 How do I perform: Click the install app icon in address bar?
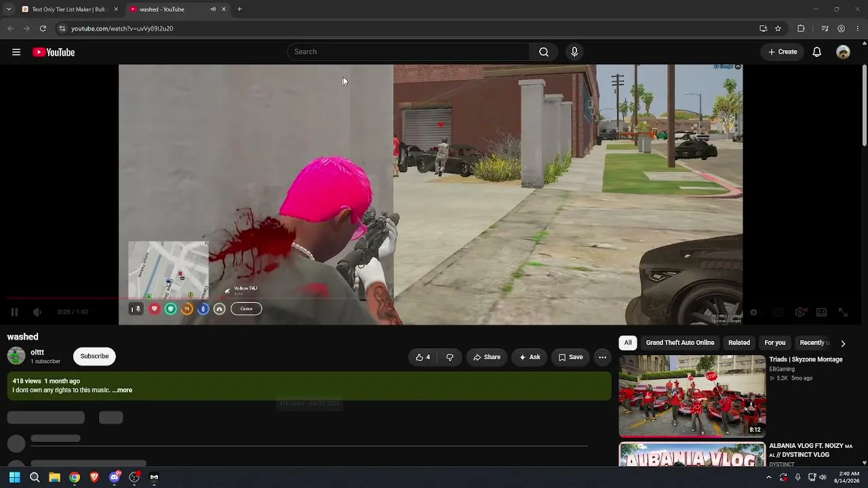tap(763, 28)
